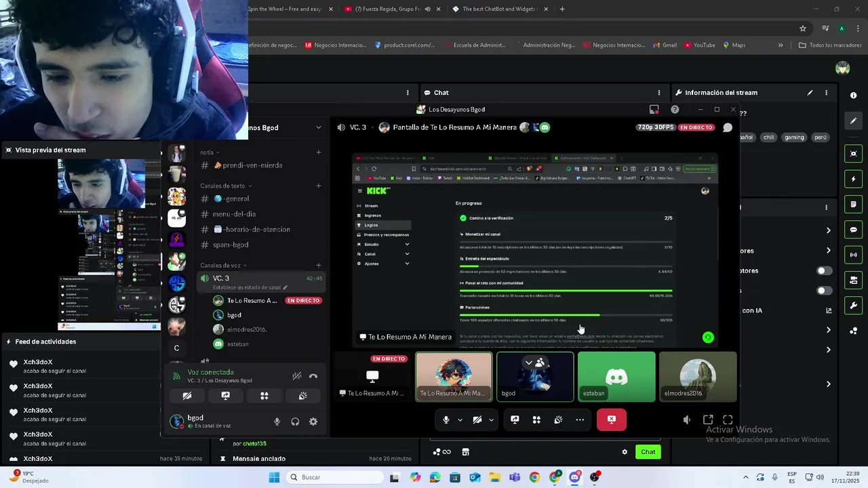Toggle camera button in voice connected panel
The width and height of the screenshot is (868, 488).
[187, 396]
